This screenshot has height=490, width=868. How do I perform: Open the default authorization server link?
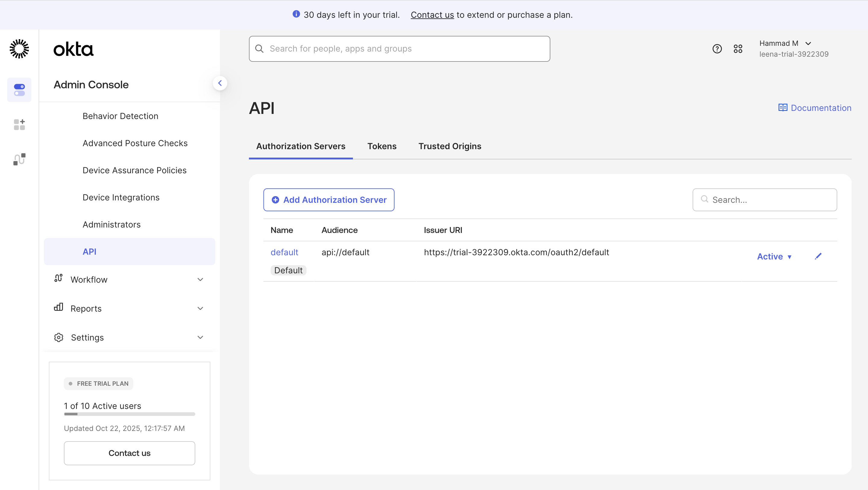[284, 253]
